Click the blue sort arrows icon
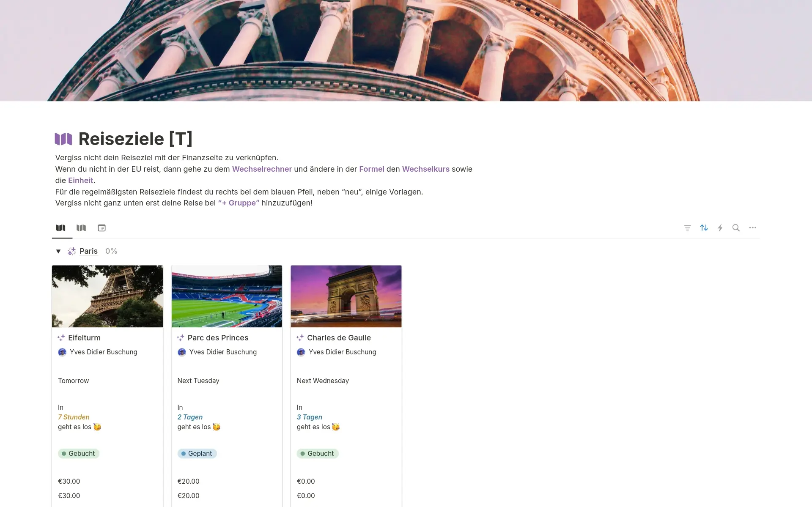Viewport: 812px width, 507px height. [704, 228]
